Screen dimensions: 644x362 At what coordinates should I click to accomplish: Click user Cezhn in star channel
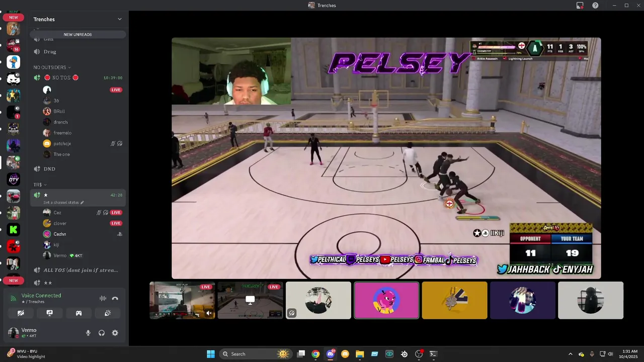coord(59,234)
